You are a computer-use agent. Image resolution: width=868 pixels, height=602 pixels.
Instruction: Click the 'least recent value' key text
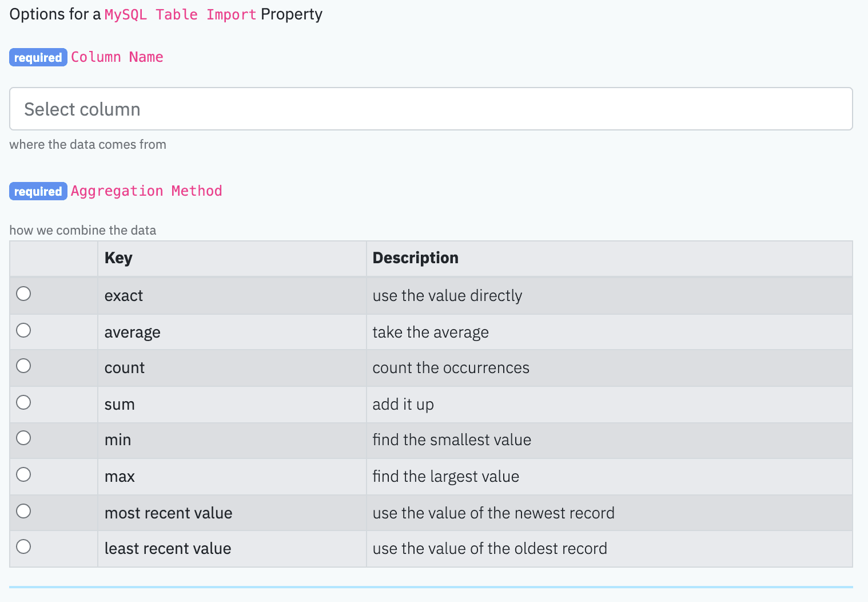pos(168,549)
